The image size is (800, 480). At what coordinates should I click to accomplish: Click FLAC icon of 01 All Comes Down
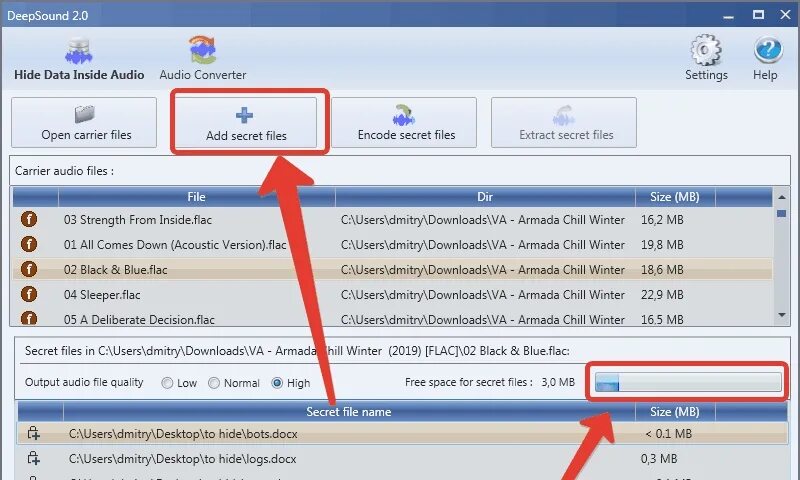[x=29, y=244]
